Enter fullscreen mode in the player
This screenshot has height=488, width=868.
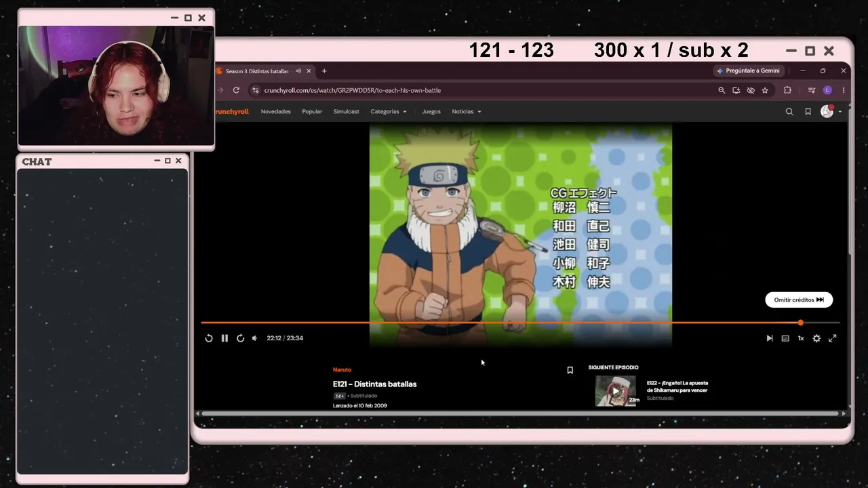(x=832, y=338)
